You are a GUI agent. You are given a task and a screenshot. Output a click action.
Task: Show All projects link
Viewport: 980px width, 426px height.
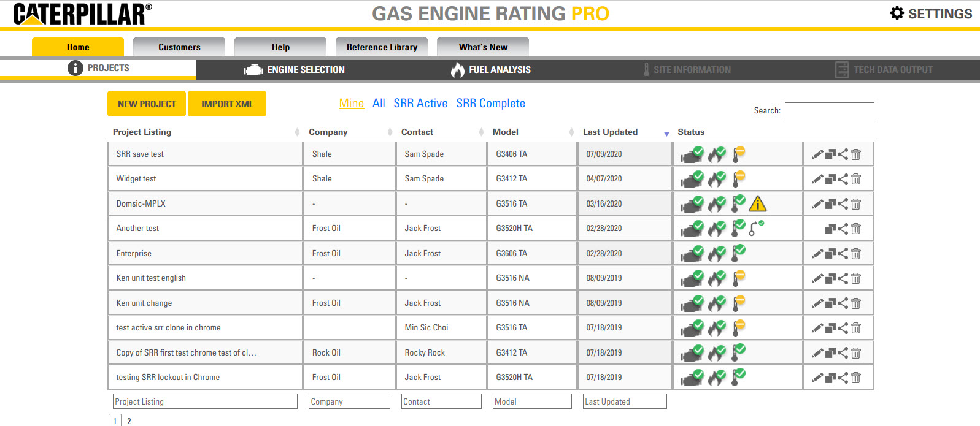click(x=379, y=104)
